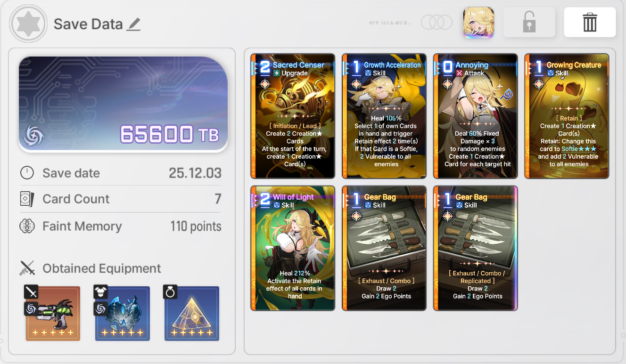Click the Faint Memory brain icon
Image resolution: width=626 pixels, height=364 pixels.
click(x=27, y=226)
